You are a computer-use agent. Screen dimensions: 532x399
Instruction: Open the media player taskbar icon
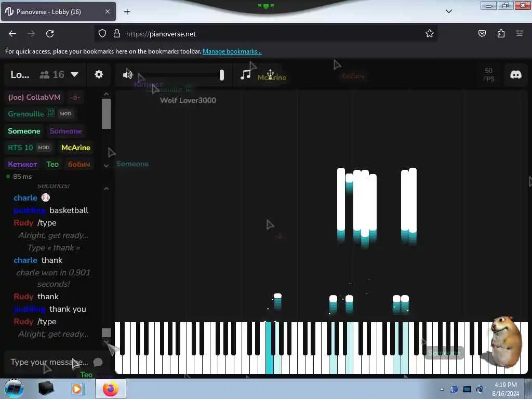pos(77,389)
